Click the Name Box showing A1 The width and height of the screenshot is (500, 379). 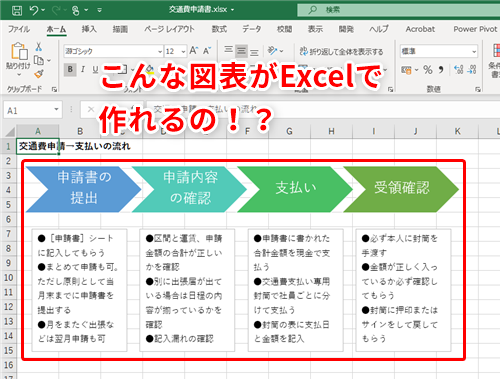tap(28, 111)
